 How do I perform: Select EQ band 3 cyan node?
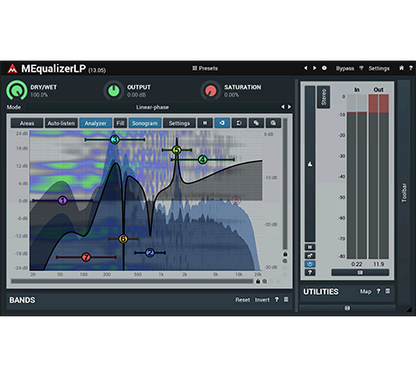tap(115, 139)
